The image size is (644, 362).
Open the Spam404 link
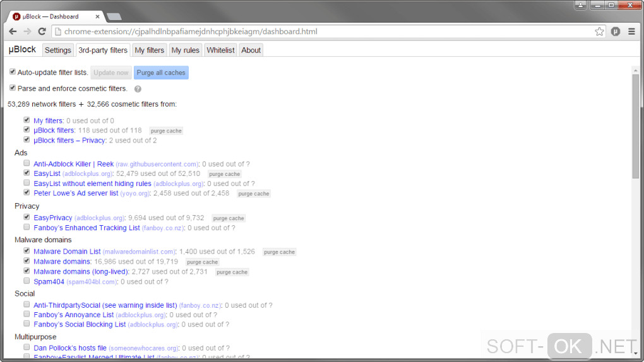[49, 281]
